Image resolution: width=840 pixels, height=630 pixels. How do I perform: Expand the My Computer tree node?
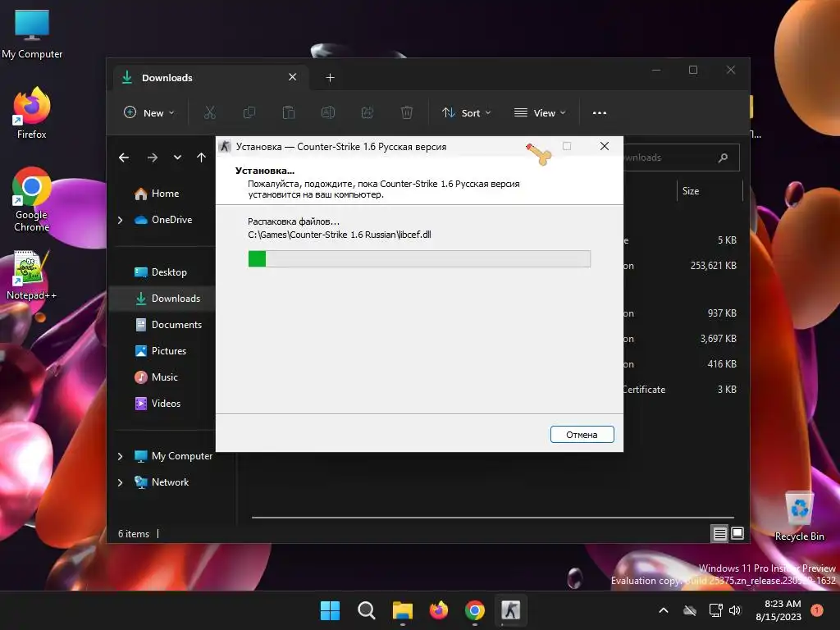coord(120,456)
